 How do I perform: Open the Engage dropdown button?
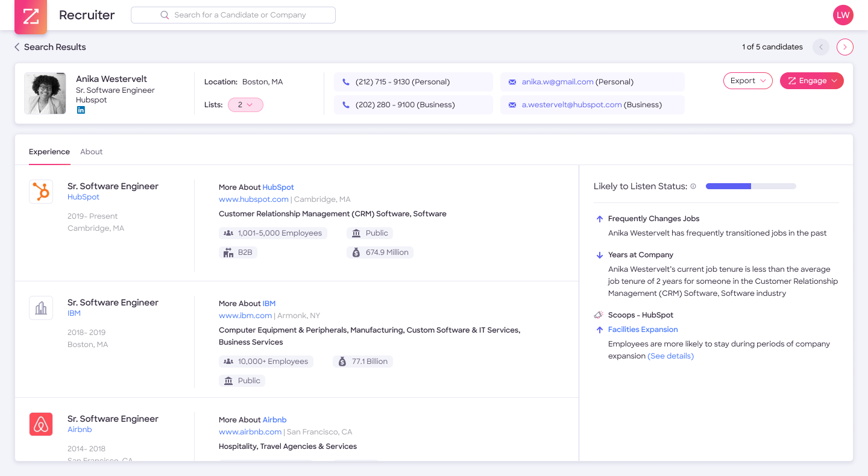812,81
